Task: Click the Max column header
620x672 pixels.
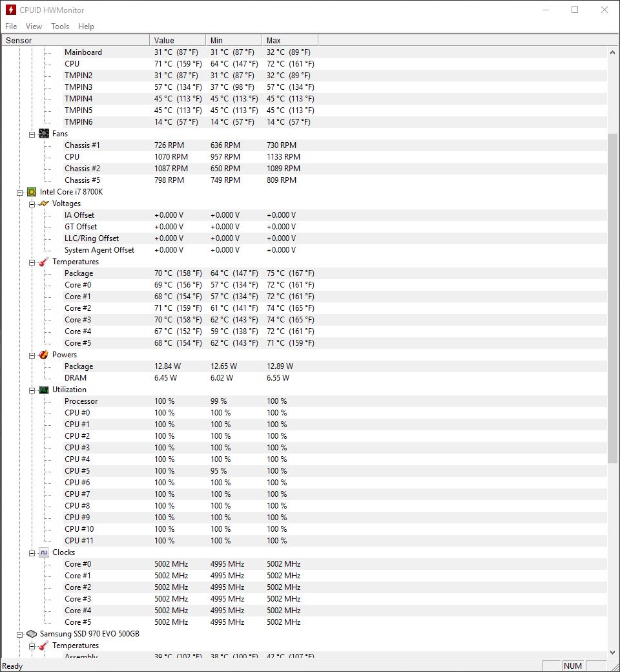Action: pyautogui.click(x=289, y=40)
